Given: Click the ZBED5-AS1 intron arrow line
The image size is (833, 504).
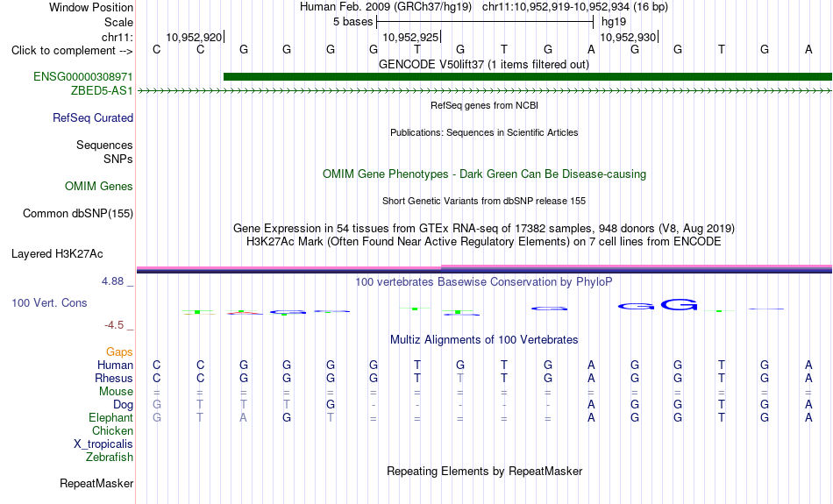Looking at the screenshot, I should [x=485, y=91].
